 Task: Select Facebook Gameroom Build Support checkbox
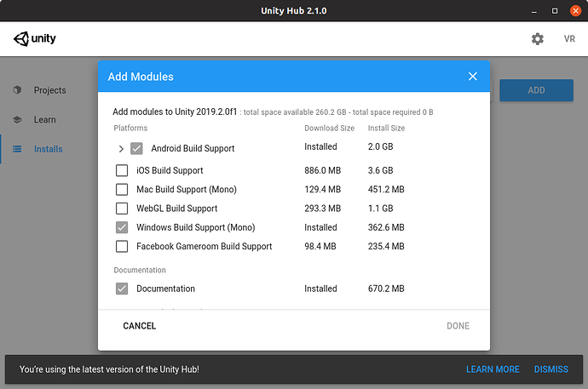122,247
